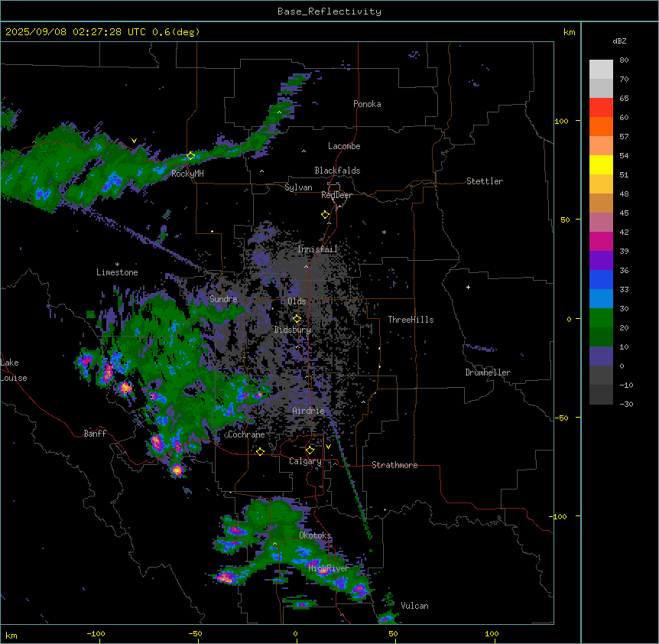659x644 pixels.
Task: Pick the red 60-65 dBZ legend swatch
Action: pos(601,108)
